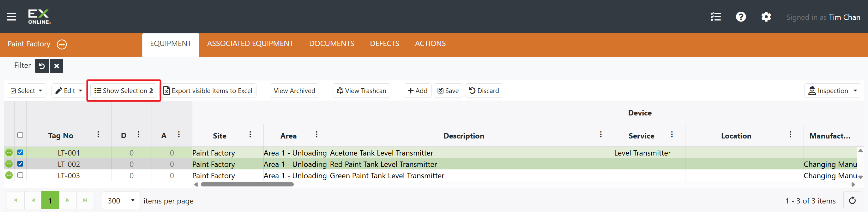Click the vertical scrollbar down arrow
The image size is (868, 212).
(x=860, y=177)
